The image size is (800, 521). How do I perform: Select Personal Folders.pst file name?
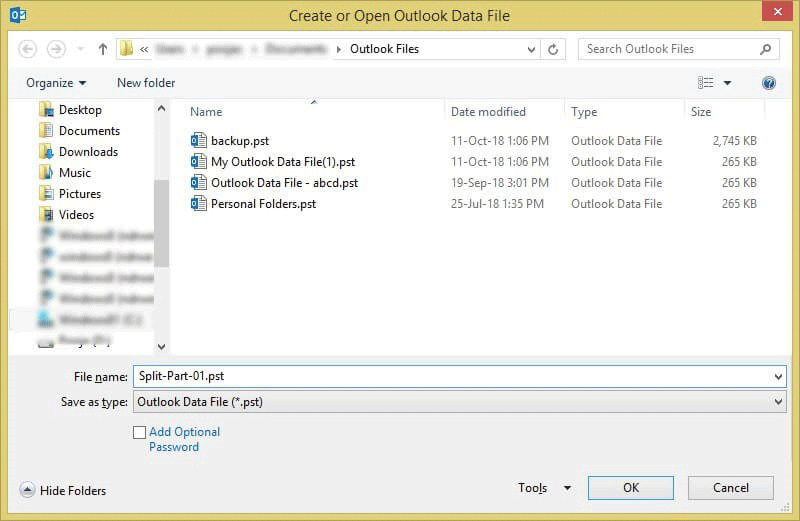263,204
